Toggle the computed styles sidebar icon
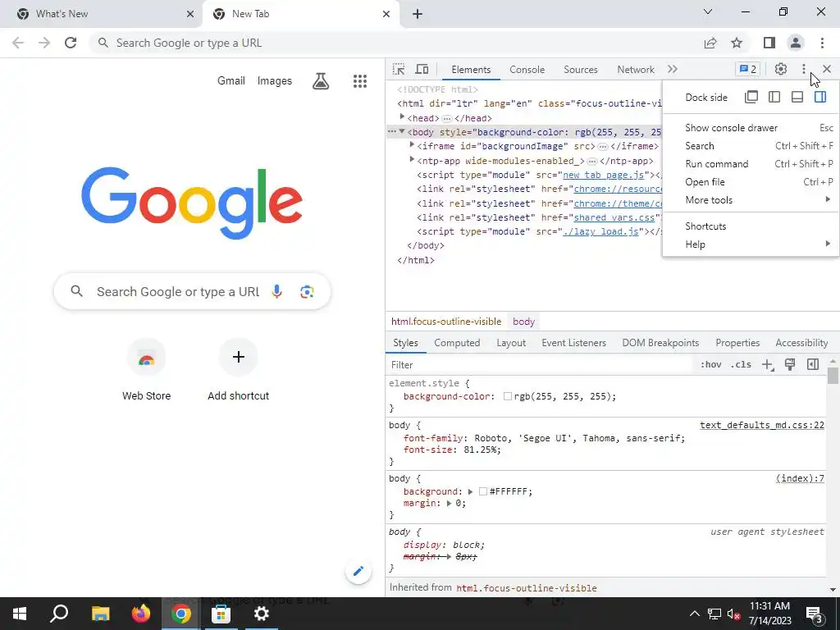The height and width of the screenshot is (630, 840). [813, 365]
